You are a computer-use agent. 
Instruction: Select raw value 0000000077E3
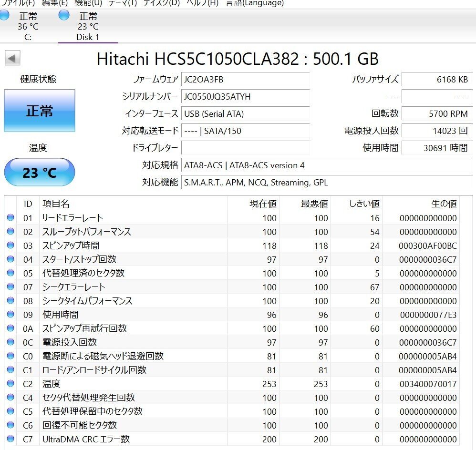pos(428,315)
